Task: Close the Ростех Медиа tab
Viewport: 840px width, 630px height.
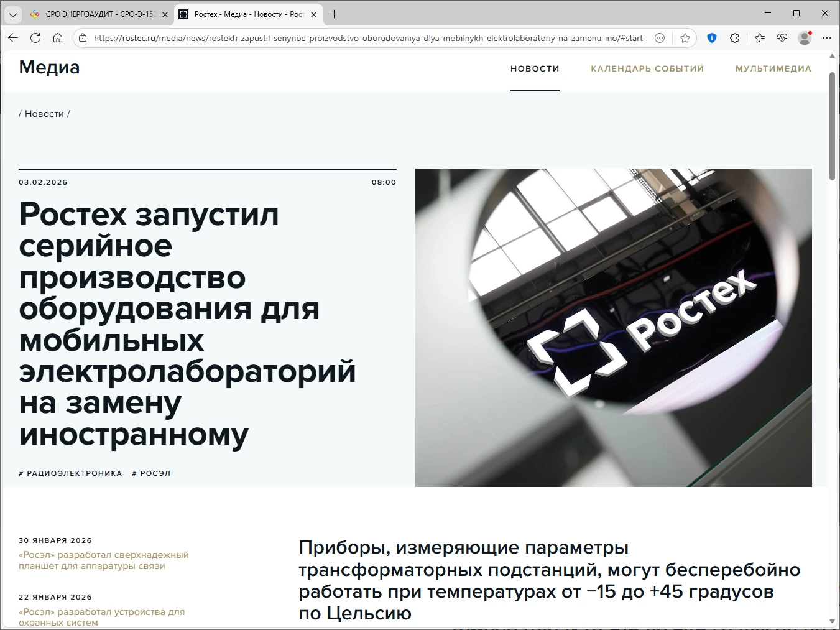Action: tap(313, 14)
